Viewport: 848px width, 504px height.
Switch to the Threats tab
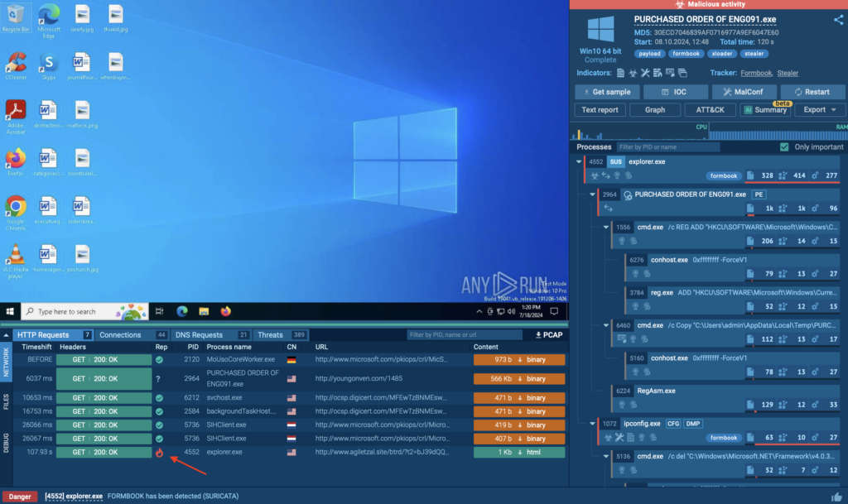coord(282,335)
